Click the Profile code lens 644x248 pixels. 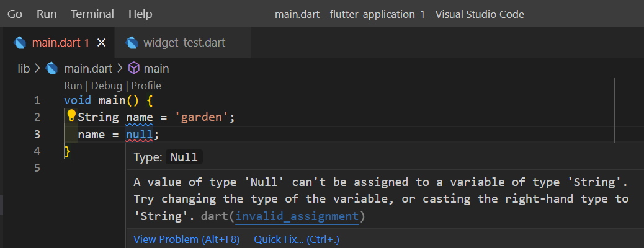click(146, 86)
